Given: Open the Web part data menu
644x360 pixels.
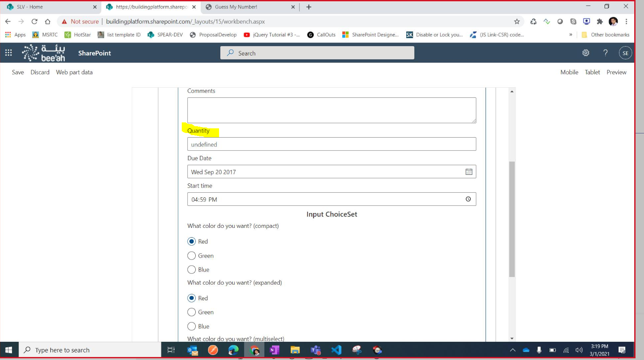Looking at the screenshot, I should coord(74,72).
